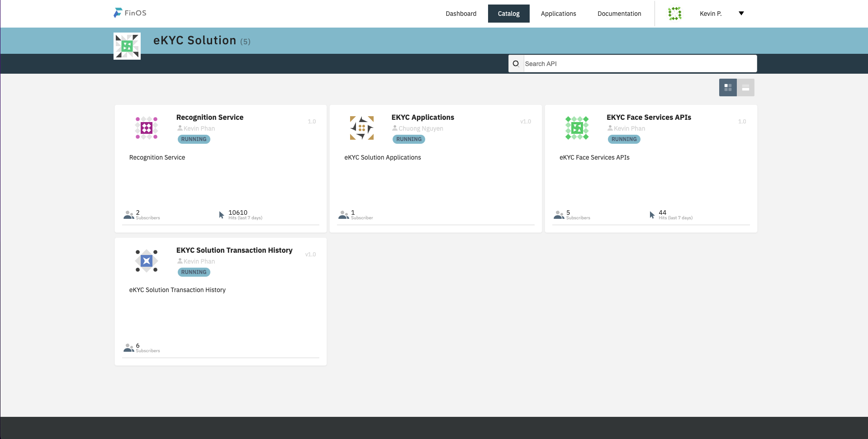
Task: Click the eKYC Solution header icon
Action: (x=127, y=46)
